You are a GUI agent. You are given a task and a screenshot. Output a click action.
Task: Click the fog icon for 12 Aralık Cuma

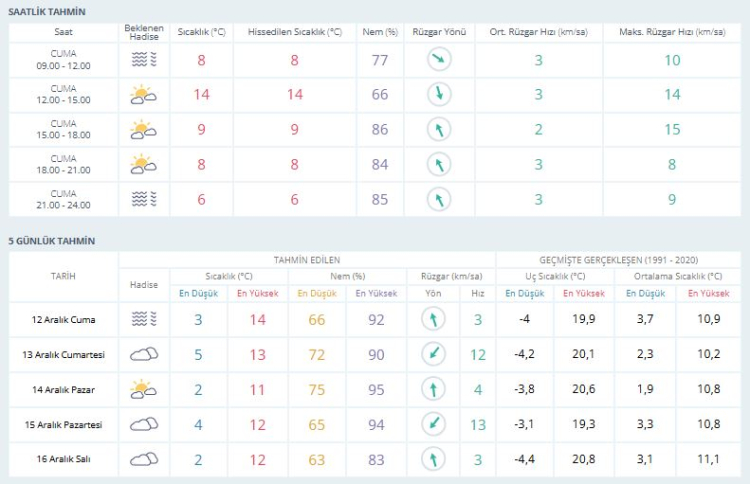coord(144,319)
